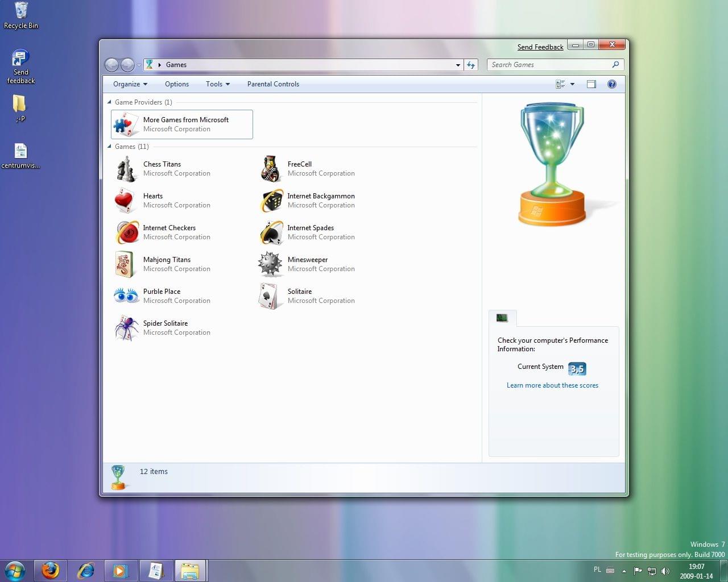Open the Organize menu
Screen dimensions: 728x582
130,84
